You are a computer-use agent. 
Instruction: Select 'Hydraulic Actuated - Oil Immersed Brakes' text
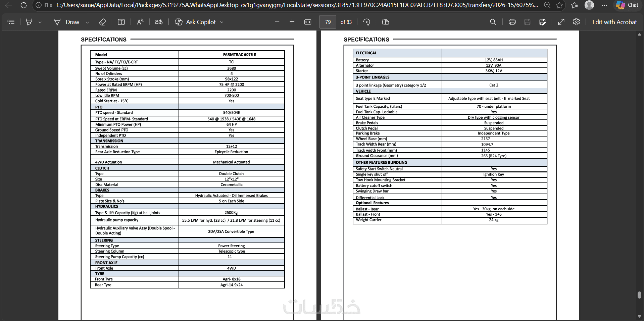tap(232, 196)
